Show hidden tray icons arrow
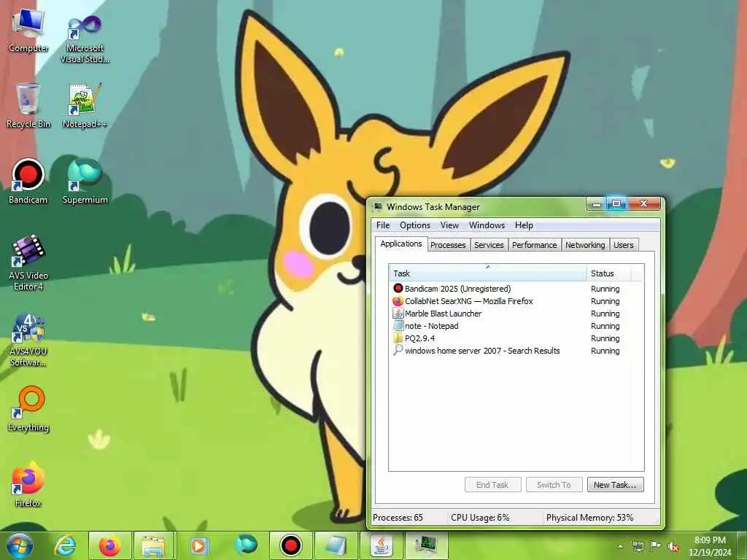 tap(620, 546)
